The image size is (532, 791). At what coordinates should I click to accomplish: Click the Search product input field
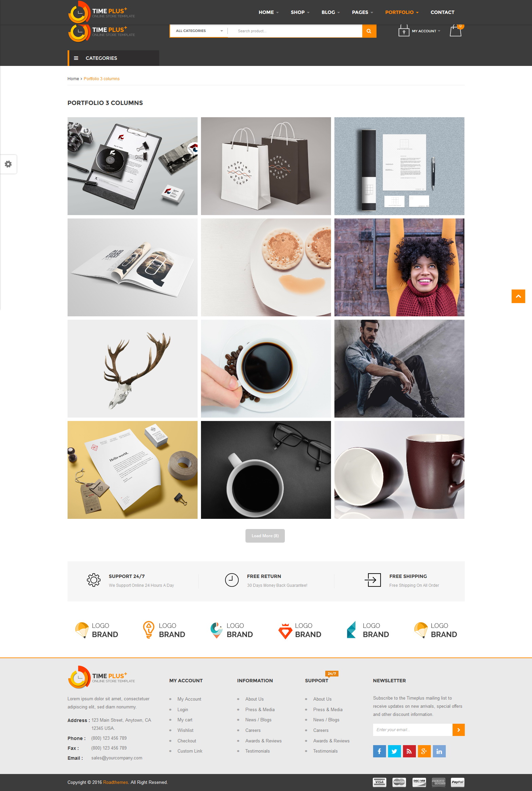[x=295, y=31]
